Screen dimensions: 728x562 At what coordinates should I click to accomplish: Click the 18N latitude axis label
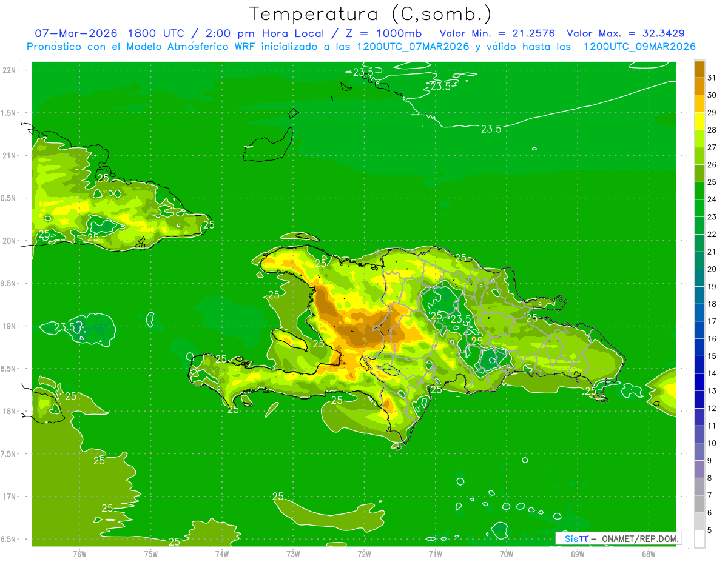[10, 411]
